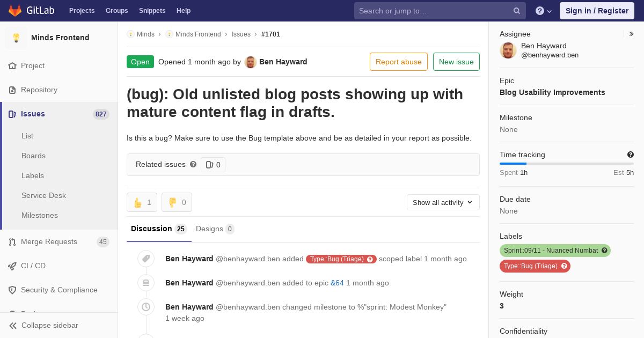Open the Projects menu
The height and width of the screenshot is (338, 644).
(x=82, y=11)
